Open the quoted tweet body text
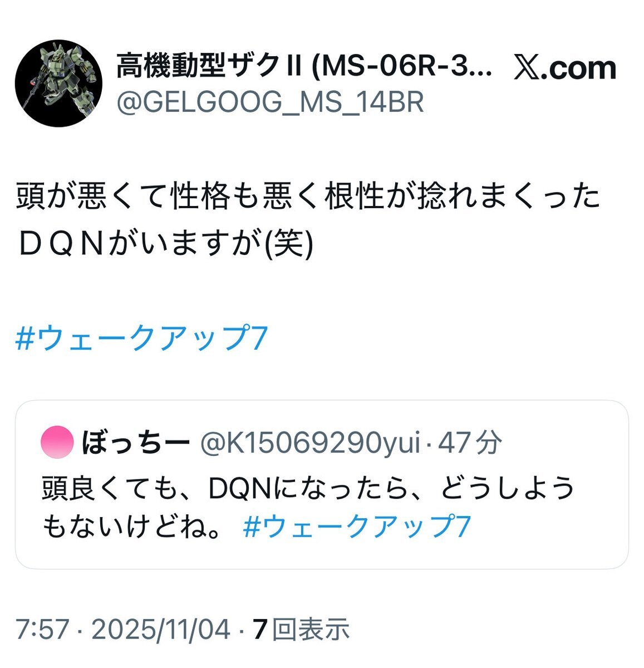Screen dimensions: 644x668 (308, 507)
